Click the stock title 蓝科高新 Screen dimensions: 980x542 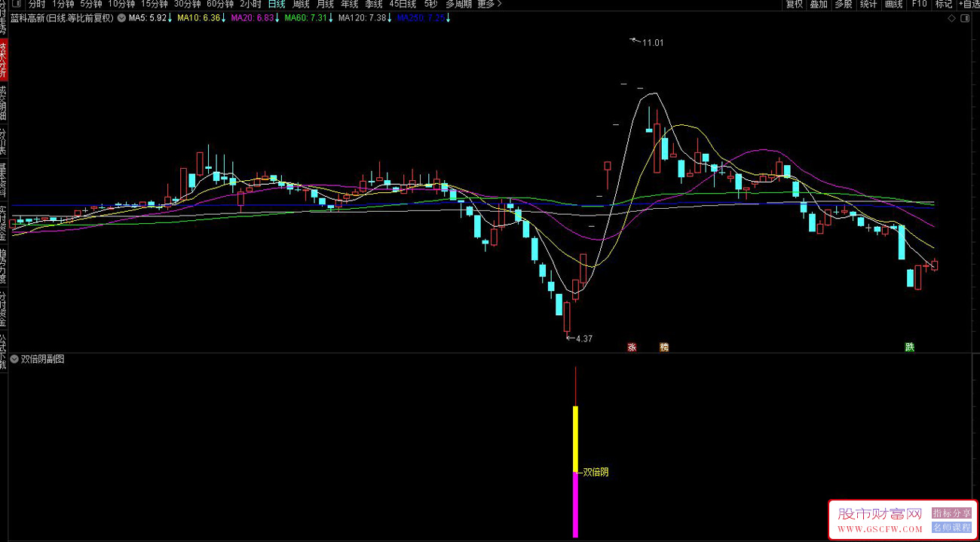[27, 17]
